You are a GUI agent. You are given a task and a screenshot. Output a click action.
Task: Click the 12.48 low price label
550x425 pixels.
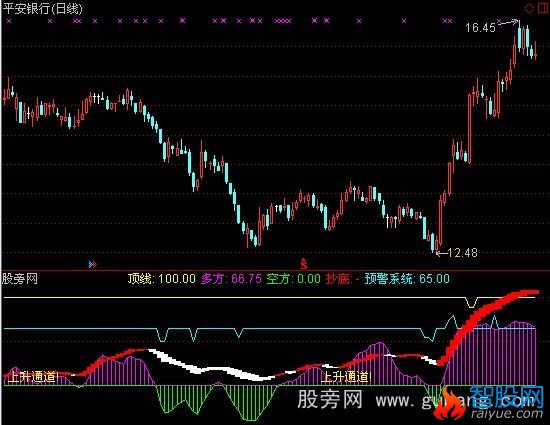click(x=463, y=252)
